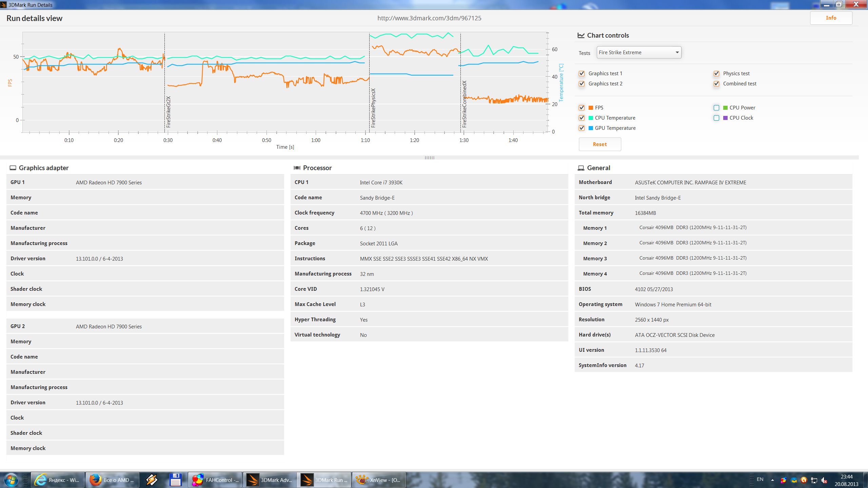Click the FireStrikePhysicsX marker on the chart
The height and width of the screenshot is (488, 868).
click(x=373, y=108)
